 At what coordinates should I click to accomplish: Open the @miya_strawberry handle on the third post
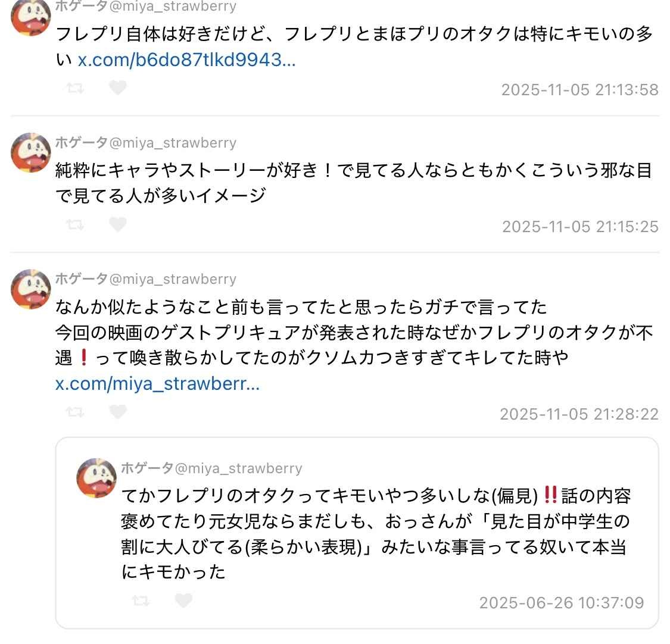pyautogui.click(x=173, y=279)
